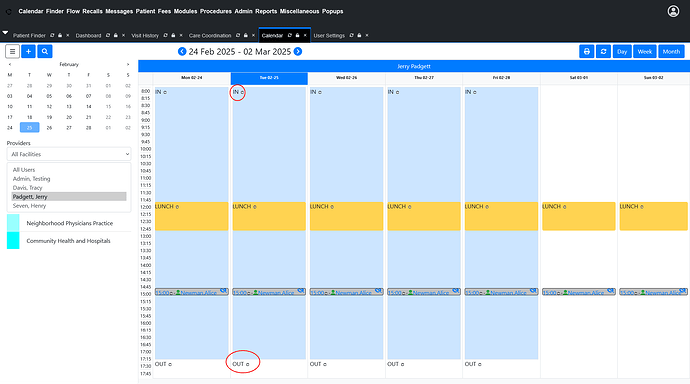Click the Community Health and Hospitals color swatch

pyautogui.click(x=13, y=241)
